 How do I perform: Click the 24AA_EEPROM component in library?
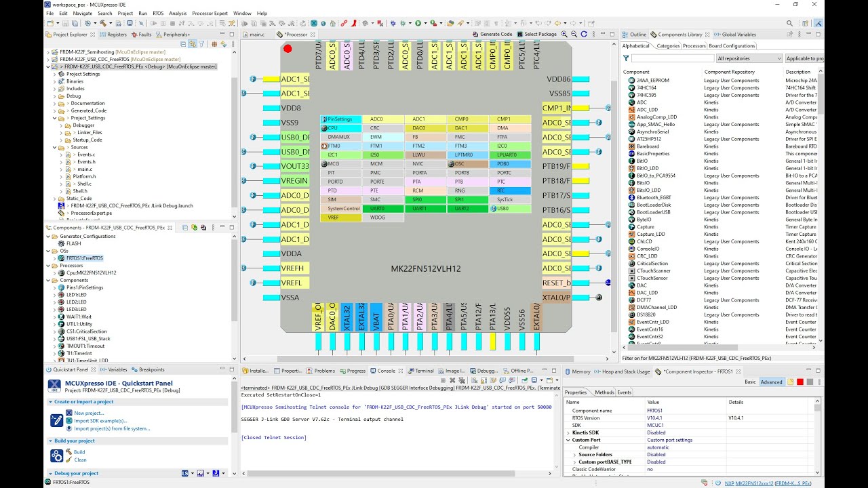pyautogui.click(x=652, y=80)
